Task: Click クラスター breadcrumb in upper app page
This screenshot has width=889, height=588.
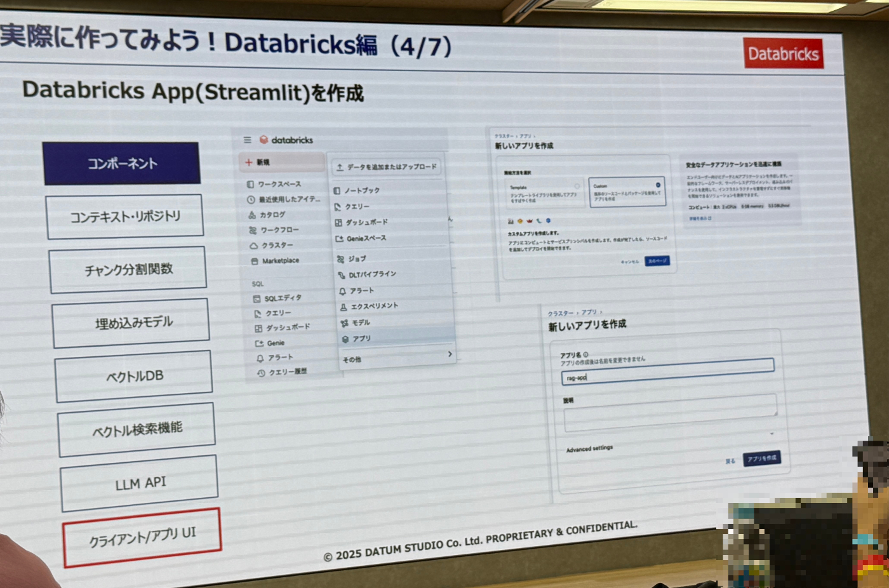Action: [504, 136]
